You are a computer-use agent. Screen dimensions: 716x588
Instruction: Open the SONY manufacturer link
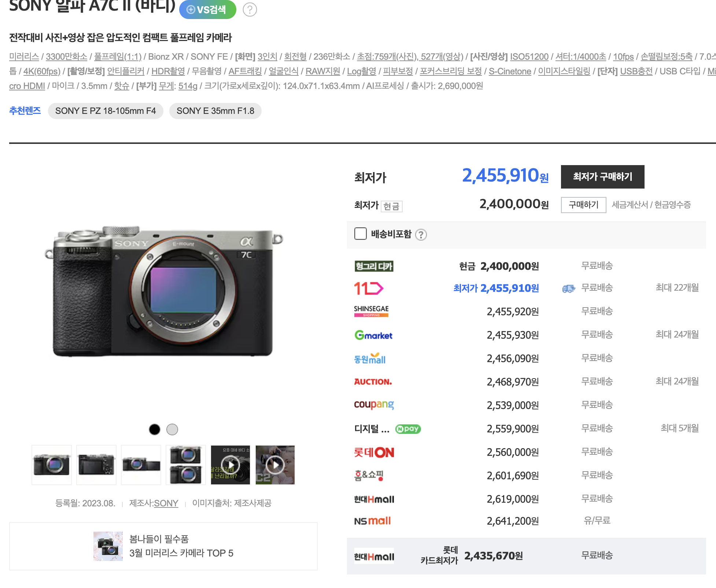[x=166, y=503]
